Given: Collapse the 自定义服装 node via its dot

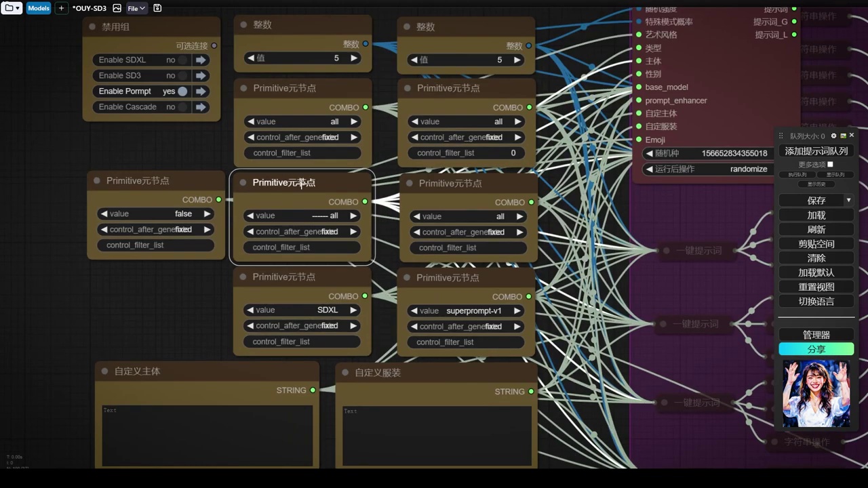Looking at the screenshot, I should pos(345,373).
